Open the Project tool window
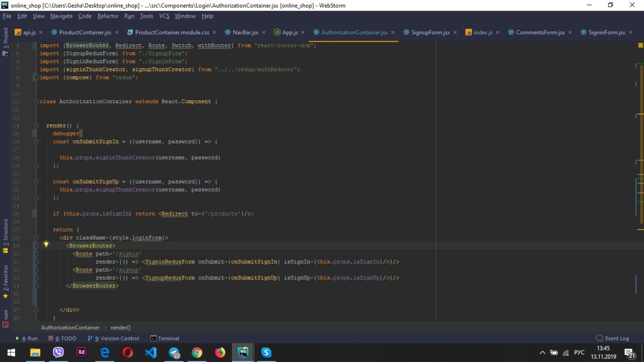The height and width of the screenshot is (362, 644). tap(6, 41)
